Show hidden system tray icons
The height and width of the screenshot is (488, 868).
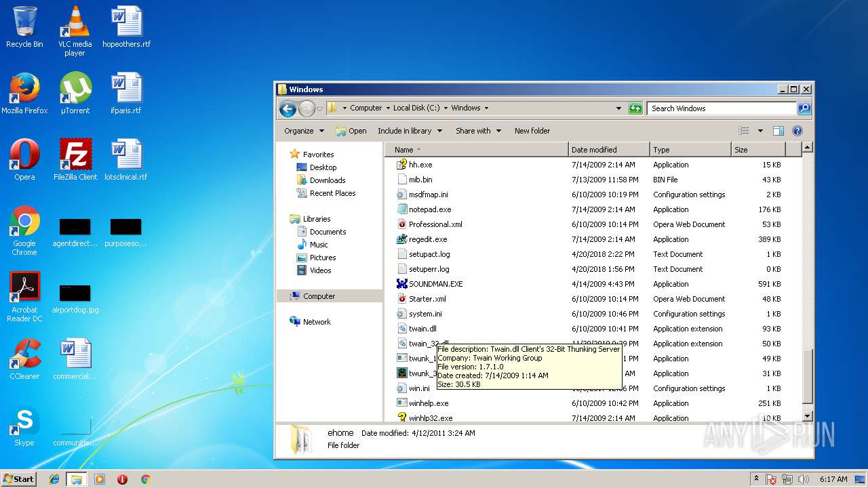tap(755, 479)
